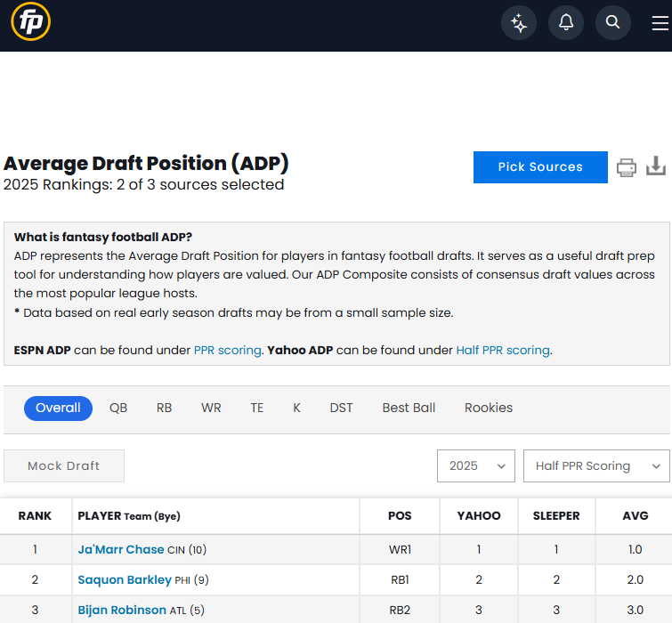The width and height of the screenshot is (672, 623).
Task: Open the 2025 year dropdown
Action: pyautogui.click(x=476, y=465)
